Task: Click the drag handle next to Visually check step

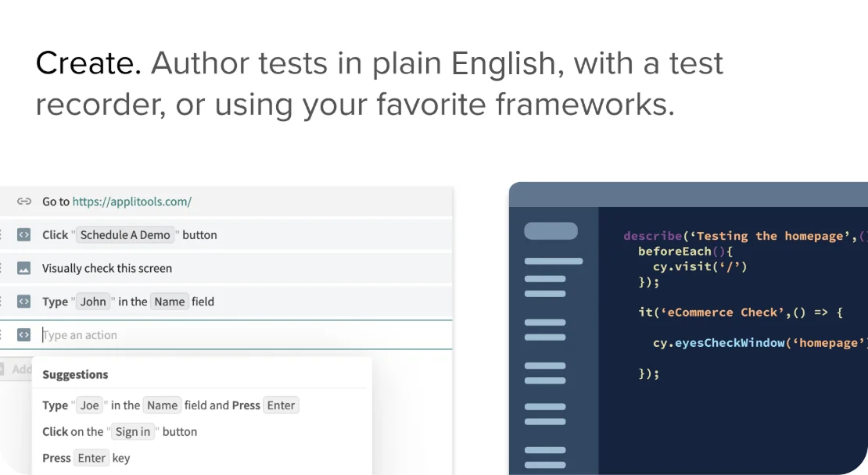Action: tap(4, 268)
